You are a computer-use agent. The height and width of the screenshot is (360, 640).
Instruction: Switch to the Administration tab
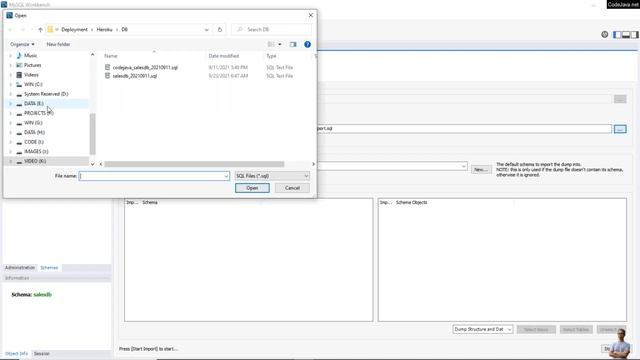point(20,268)
